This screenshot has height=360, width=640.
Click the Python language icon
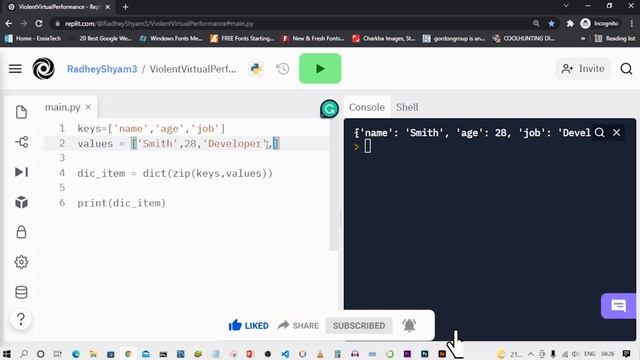tap(256, 69)
